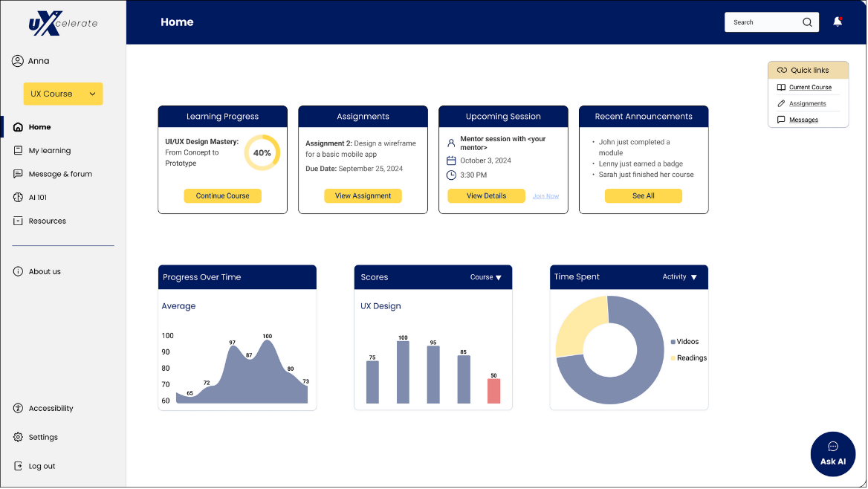Click the Home icon in the sidebar
868x489 pixels.
(17, 126)
